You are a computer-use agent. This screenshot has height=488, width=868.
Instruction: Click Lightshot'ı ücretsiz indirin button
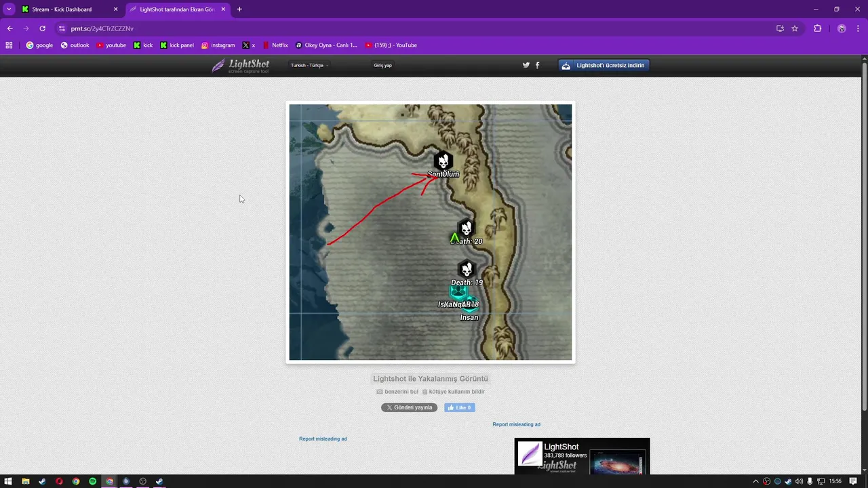click(x=604, y=65)
